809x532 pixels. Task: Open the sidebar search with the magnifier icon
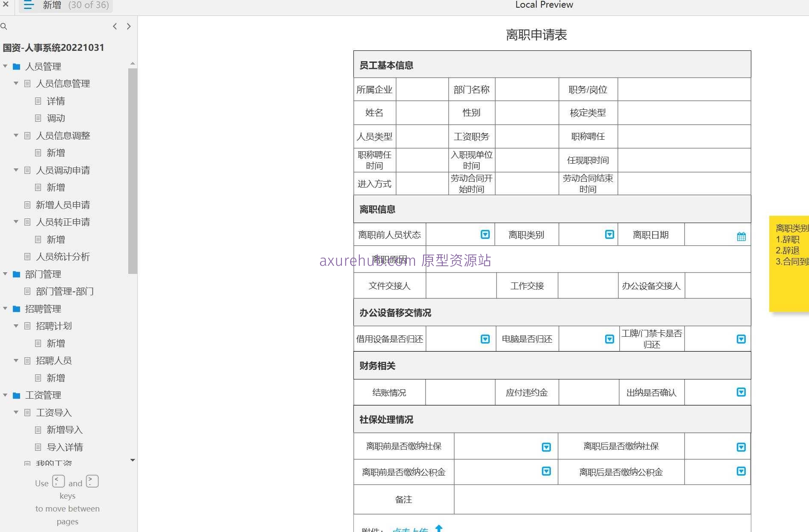tap(4, 26)
